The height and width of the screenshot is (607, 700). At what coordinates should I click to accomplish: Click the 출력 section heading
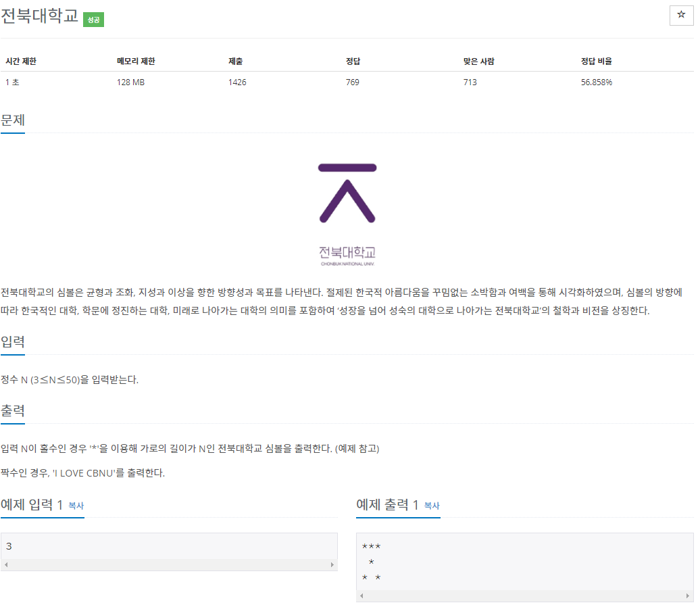[x=12, y=410]
